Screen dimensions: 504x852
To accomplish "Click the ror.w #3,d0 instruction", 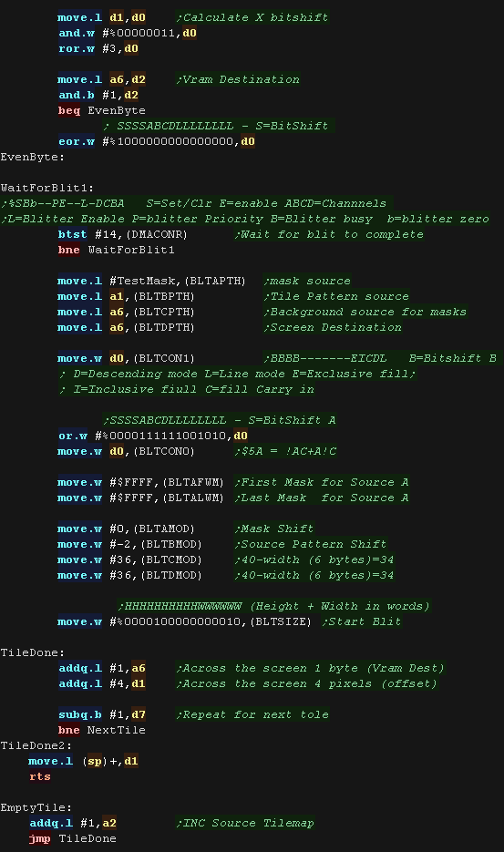I will (x=98, y=48).
